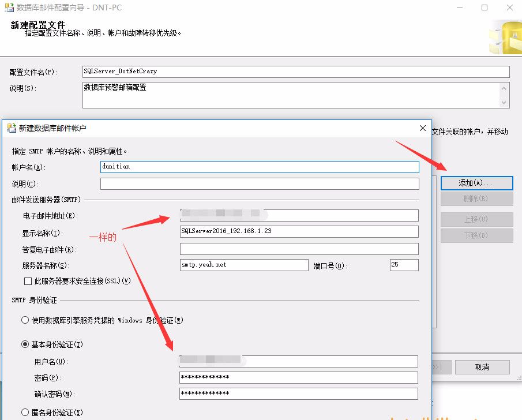Click the reply e-mail field
The image size is (522, 420).
[x=299, y=249]
